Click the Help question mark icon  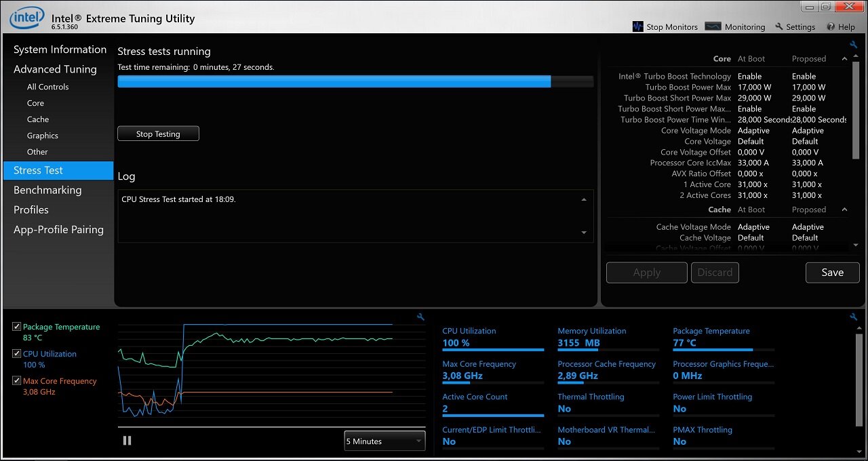click(x=831, y=26)
